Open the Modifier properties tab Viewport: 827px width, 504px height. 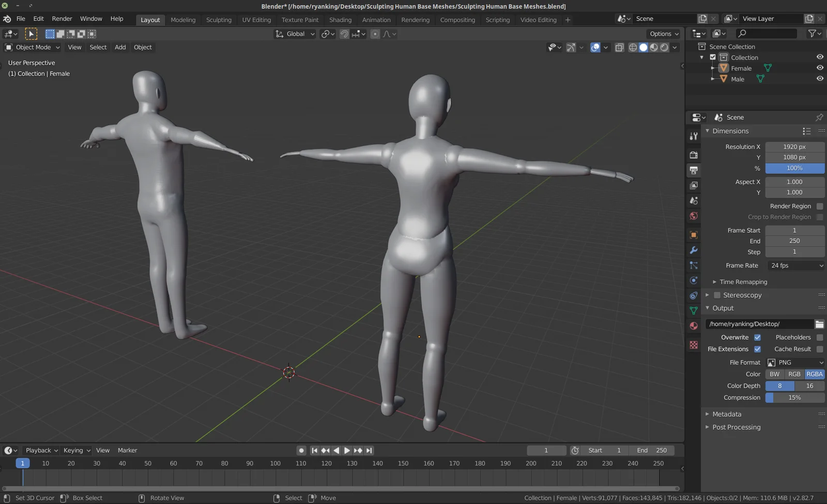(693, 250)
